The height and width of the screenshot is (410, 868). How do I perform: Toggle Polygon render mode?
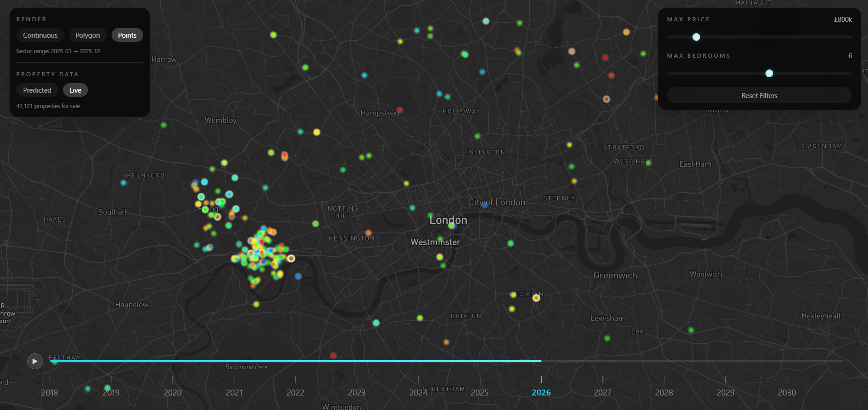click(88, 35)
